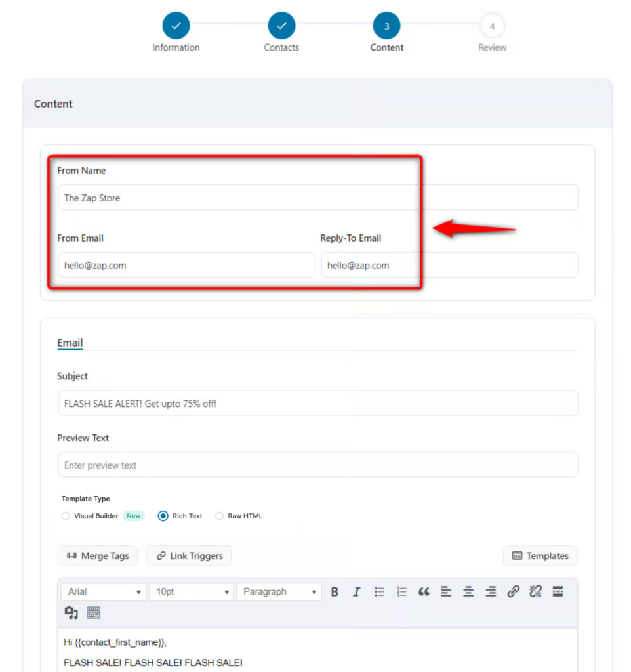Apply blockquote formatting
This screenshot has width=631, height=672.
click(x=424, y=592)
